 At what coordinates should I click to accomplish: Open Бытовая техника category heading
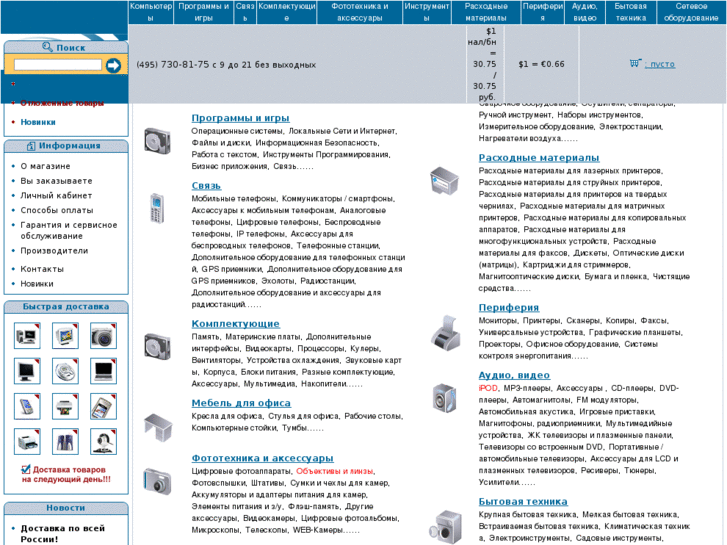(523, 501)
